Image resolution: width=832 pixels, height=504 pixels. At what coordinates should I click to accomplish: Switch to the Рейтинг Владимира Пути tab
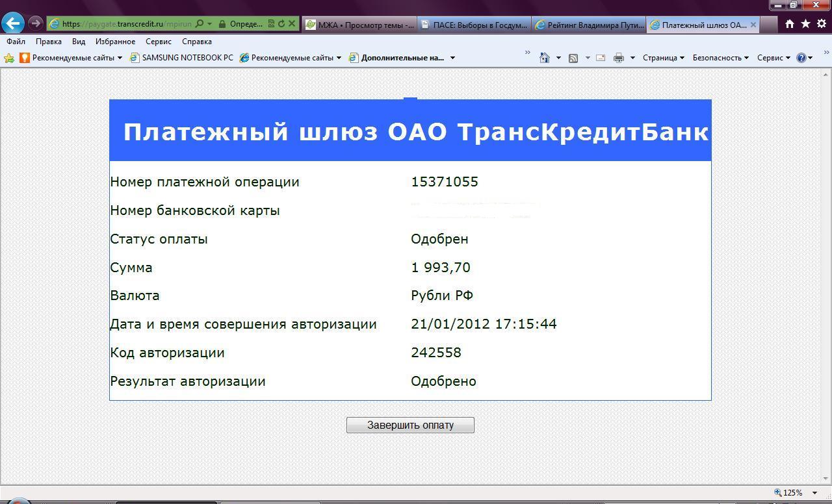tap(588, 25)
